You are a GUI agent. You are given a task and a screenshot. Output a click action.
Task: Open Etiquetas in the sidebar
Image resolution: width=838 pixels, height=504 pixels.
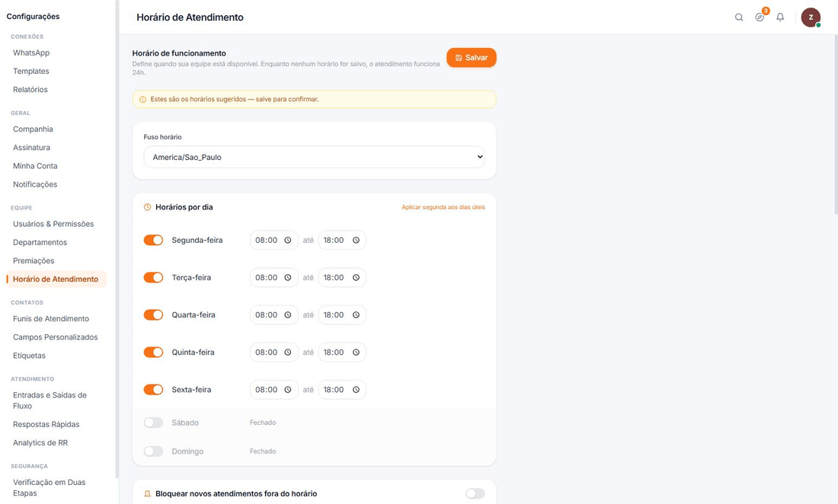coord(30,356)
